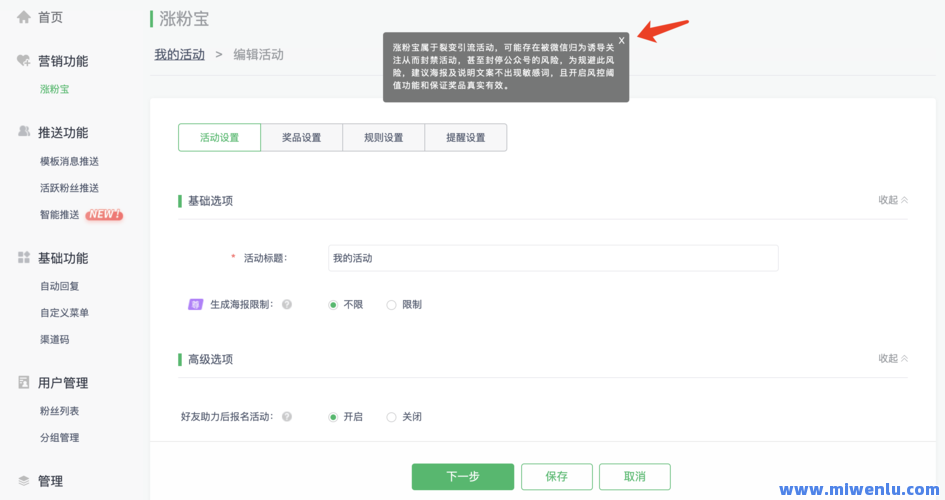Switch to the 规则设置 tab
The image size is (945, 500).
383,137
